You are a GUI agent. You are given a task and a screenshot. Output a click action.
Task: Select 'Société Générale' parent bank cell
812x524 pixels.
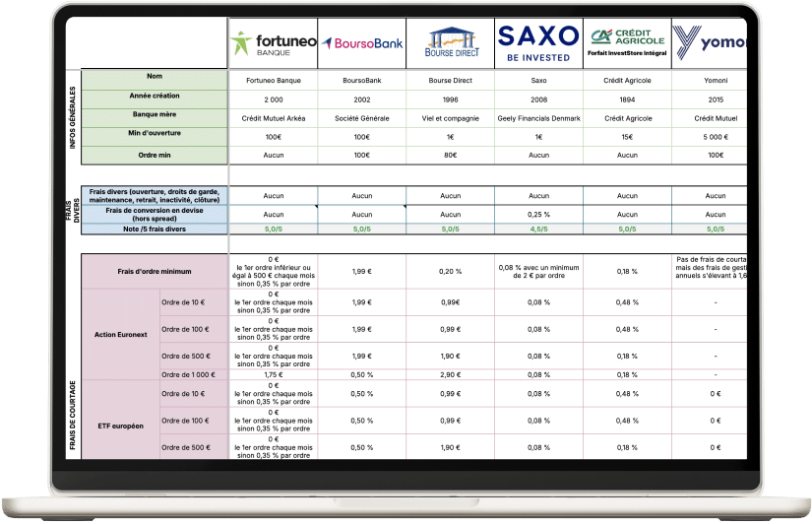362,118
